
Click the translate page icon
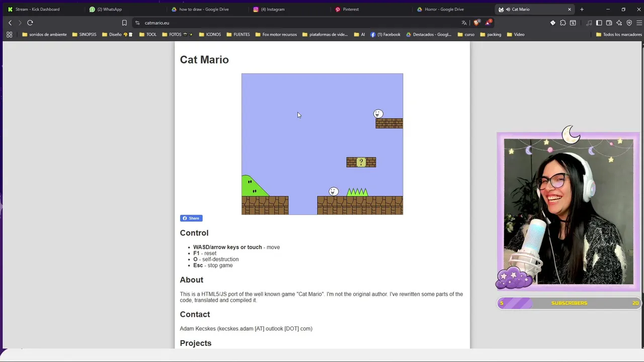click(464, 23)
